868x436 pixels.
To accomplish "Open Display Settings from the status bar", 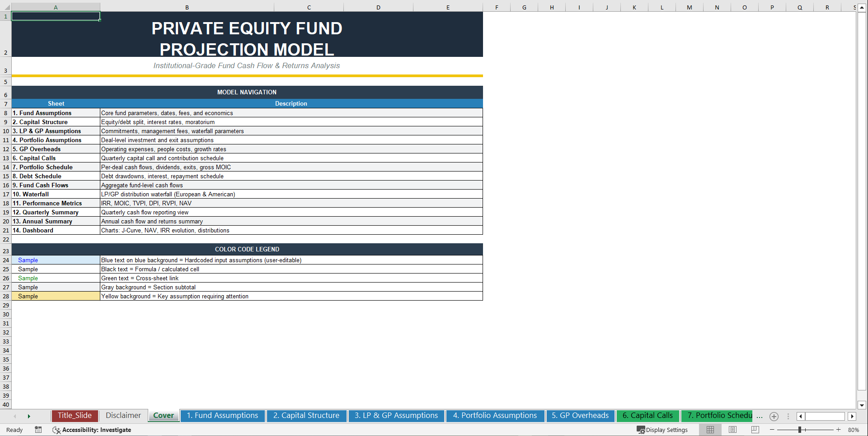I will pos(662,430).
